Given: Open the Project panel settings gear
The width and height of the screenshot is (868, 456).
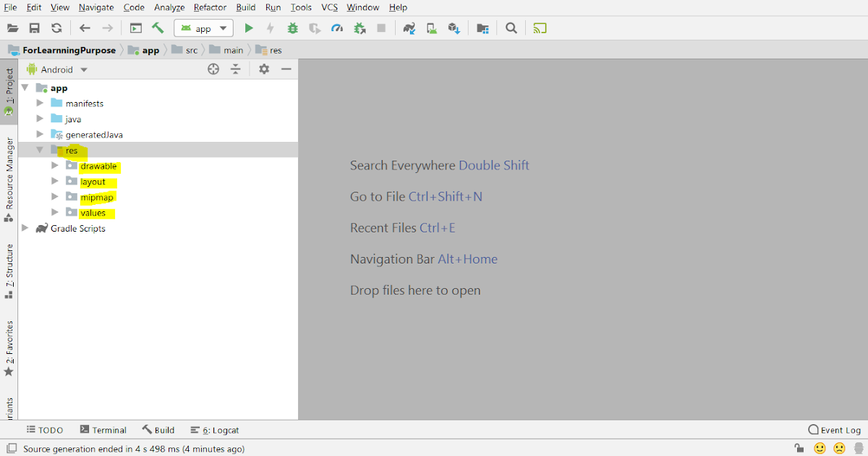Looking at the screenshot, I should click(264, 69).
